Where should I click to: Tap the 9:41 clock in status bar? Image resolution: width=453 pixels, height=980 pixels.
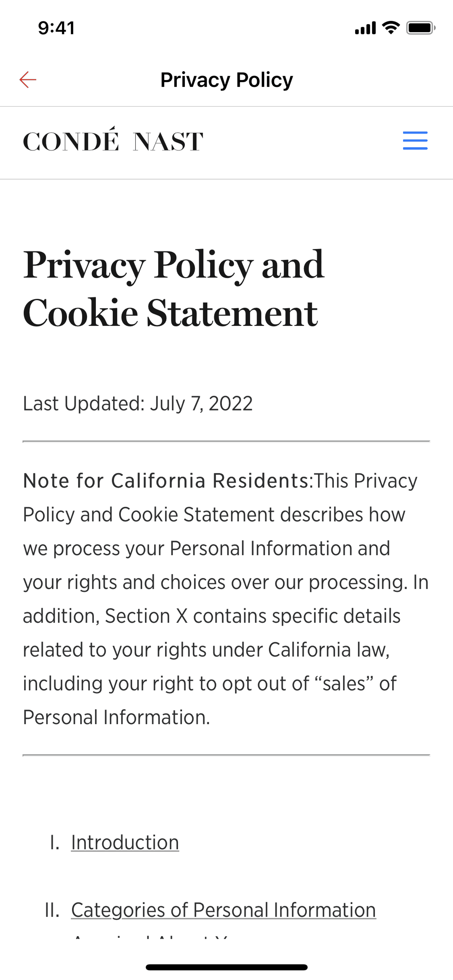56,28
